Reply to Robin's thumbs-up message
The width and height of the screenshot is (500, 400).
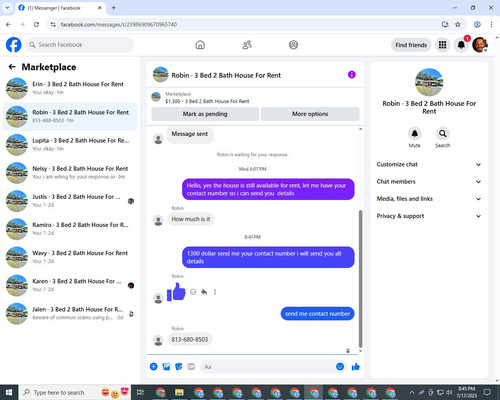[204, 292]
